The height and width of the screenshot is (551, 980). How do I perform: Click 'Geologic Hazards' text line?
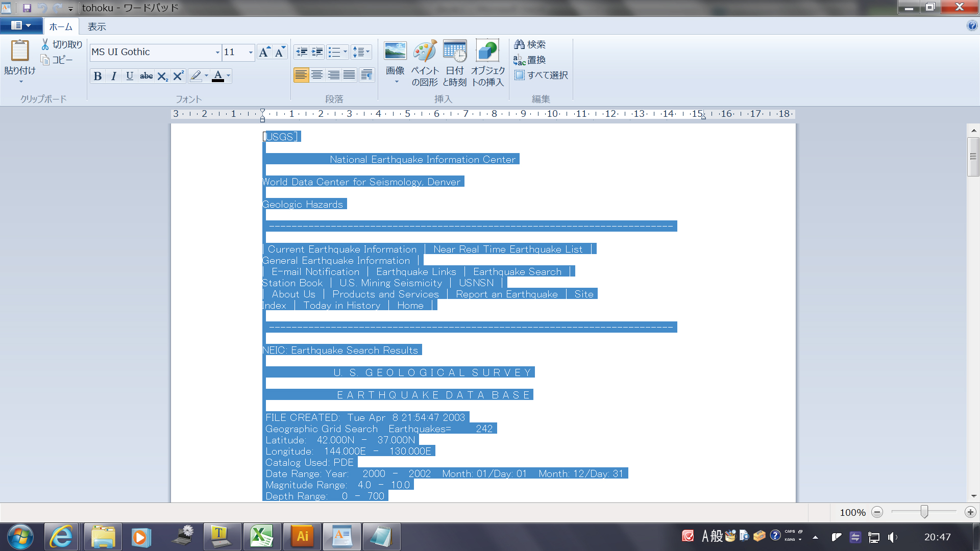click(303, 205)
